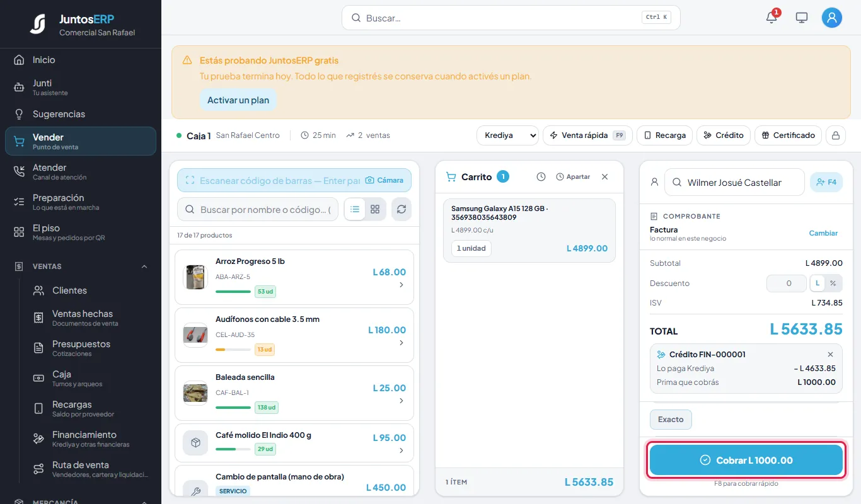Open the user profile avatar
This screenshot has height=504, width=861.
pos(832,18)
